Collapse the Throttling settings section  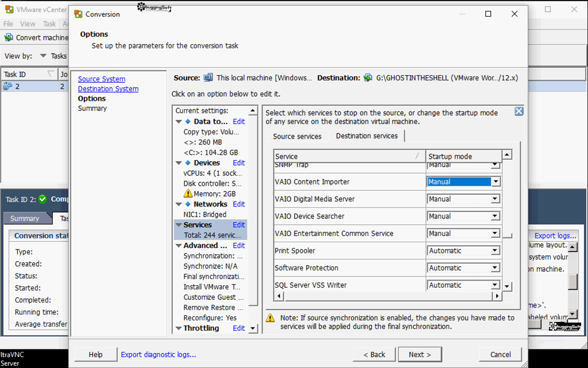179,328
